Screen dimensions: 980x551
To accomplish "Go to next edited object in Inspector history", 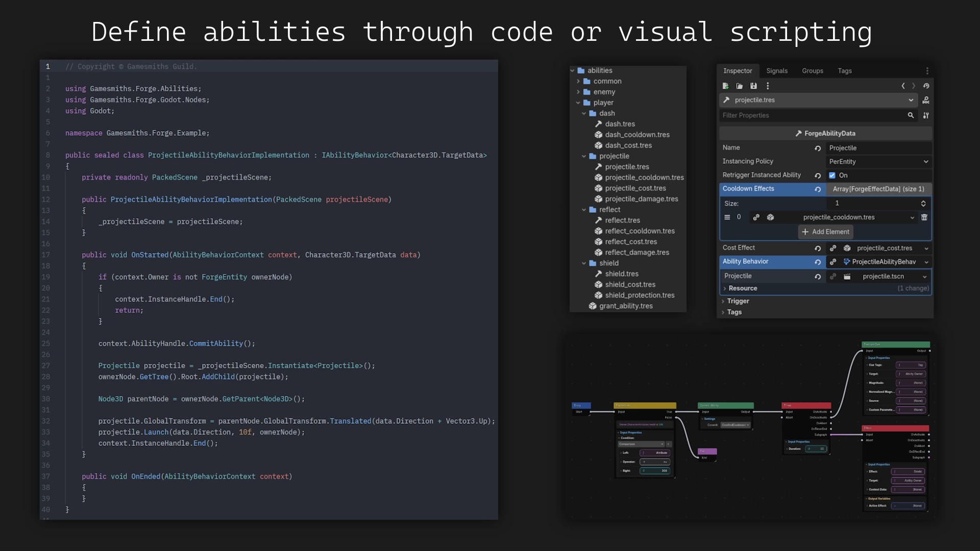I will (914, 86).
